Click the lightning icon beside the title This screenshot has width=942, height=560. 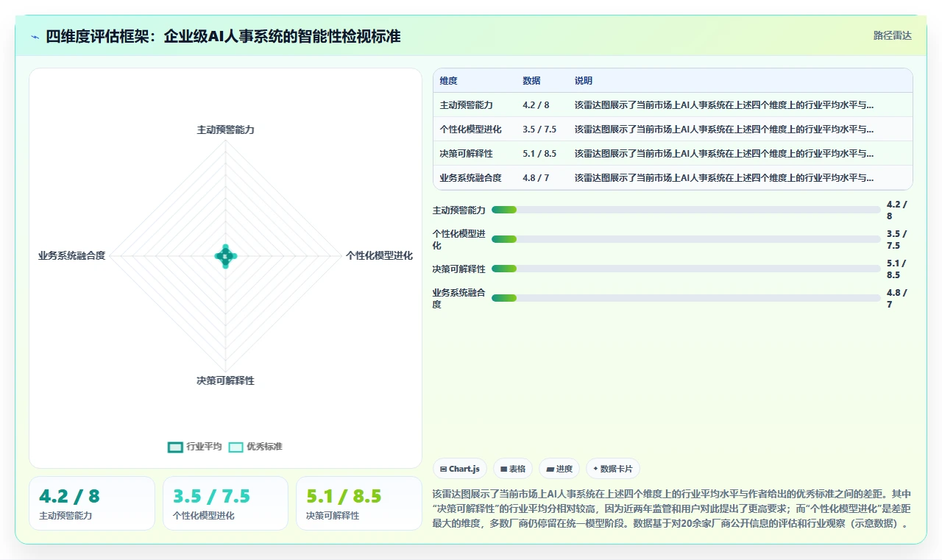[x=35, y=37]
